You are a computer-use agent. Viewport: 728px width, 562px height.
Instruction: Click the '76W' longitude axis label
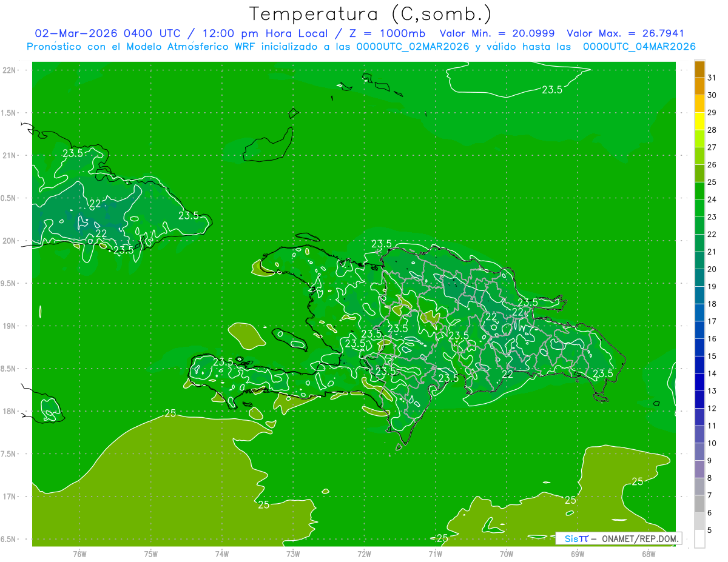[x=79, y=554]
